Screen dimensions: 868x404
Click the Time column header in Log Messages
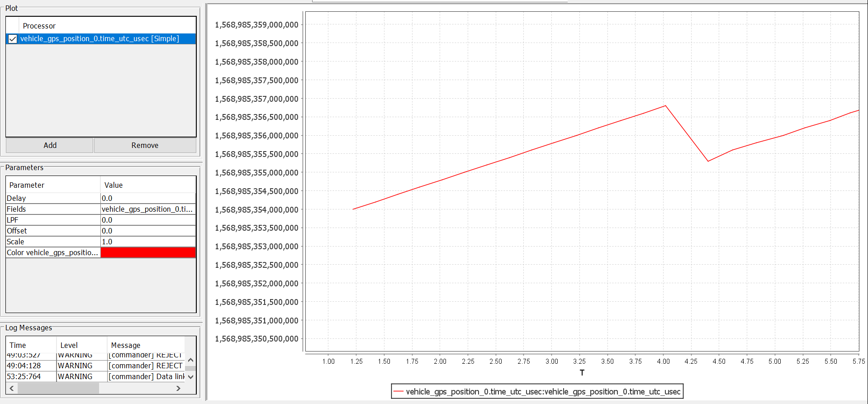pyautogui.click(x=31, y=345)
